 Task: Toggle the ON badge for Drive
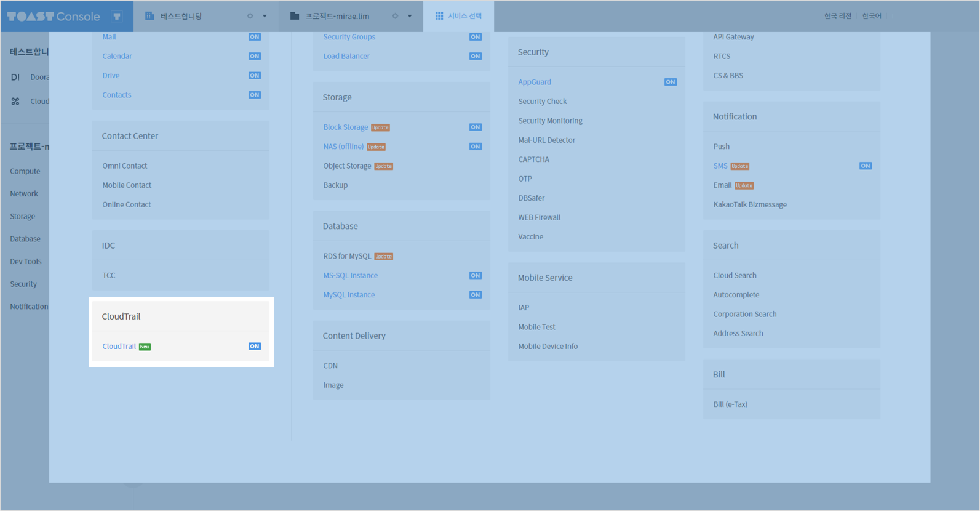coord(255,76)
